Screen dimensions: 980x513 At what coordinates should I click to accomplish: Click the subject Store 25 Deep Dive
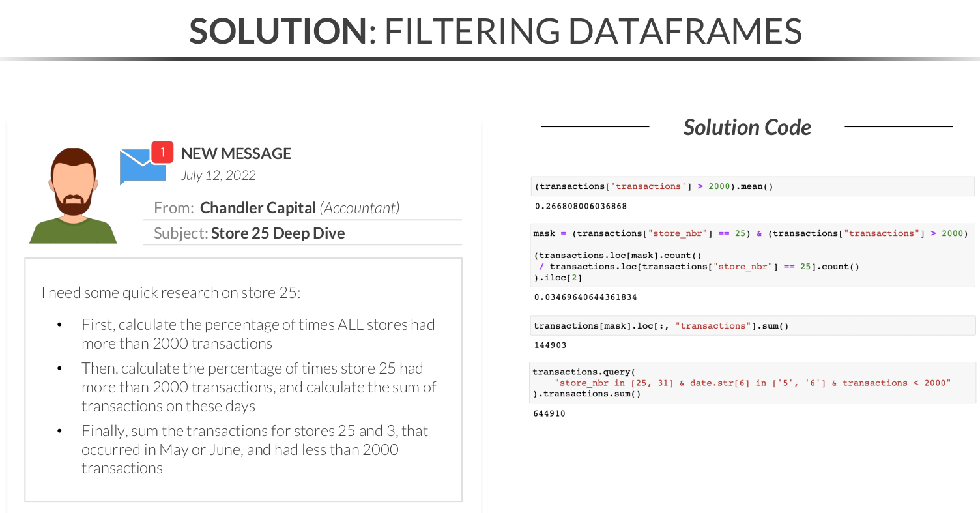click(278, 233)
